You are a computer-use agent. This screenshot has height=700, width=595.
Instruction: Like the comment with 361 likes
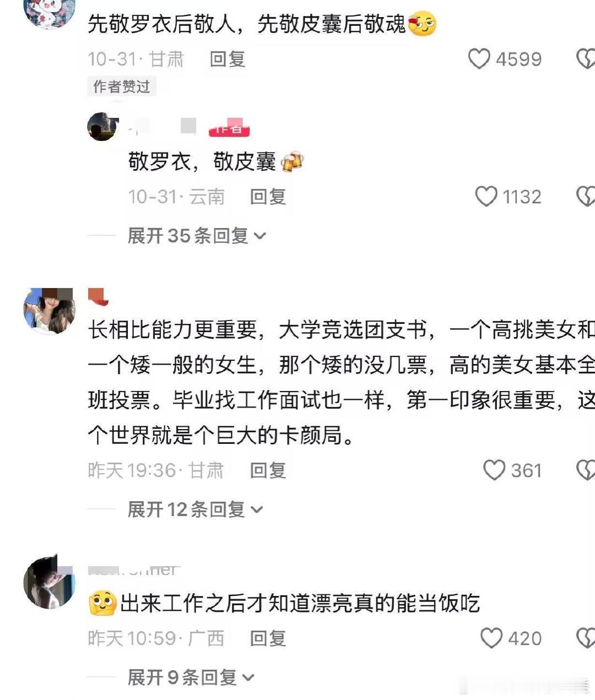point(494,470)
